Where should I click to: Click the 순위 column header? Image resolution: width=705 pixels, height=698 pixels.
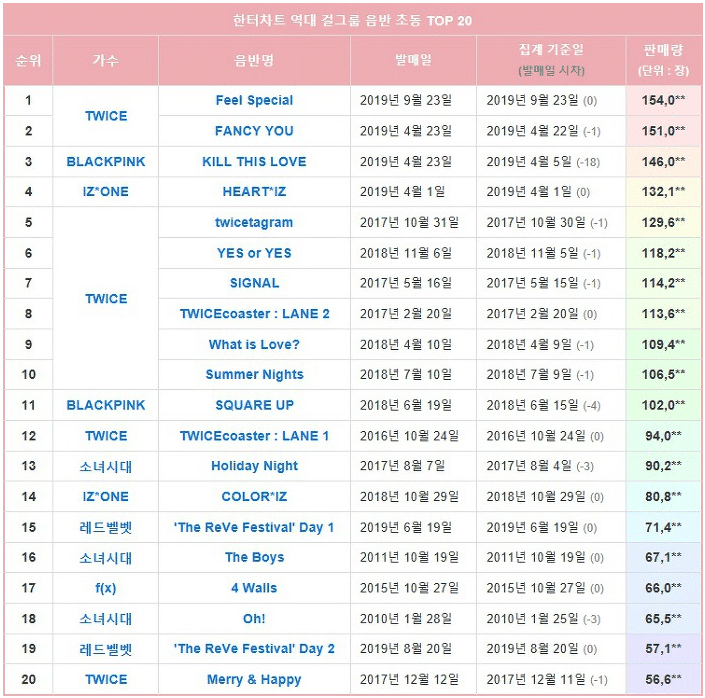[28, 60]
